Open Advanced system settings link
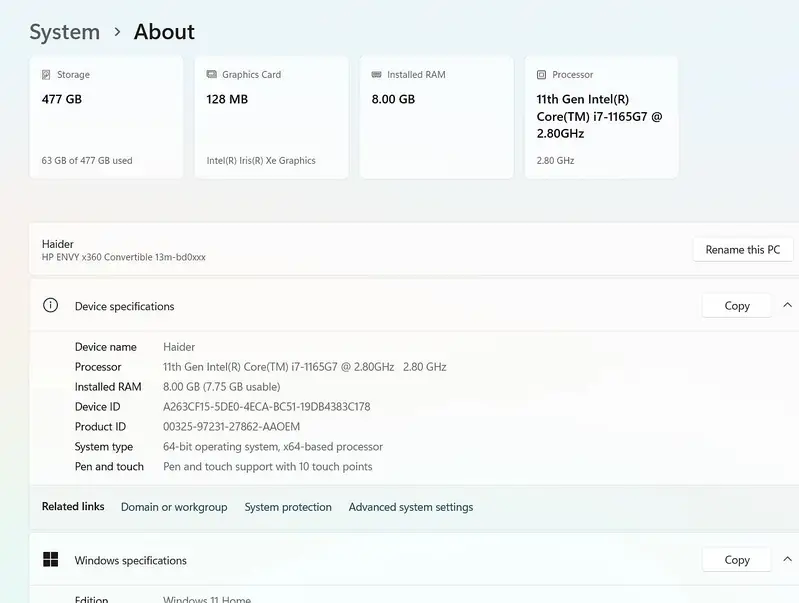 tap(411, 507)
